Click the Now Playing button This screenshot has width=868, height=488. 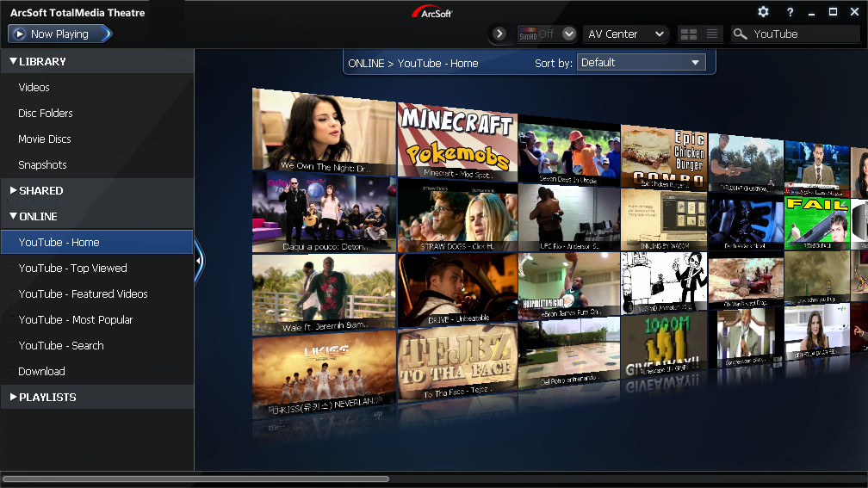click(x=59, y=34)
